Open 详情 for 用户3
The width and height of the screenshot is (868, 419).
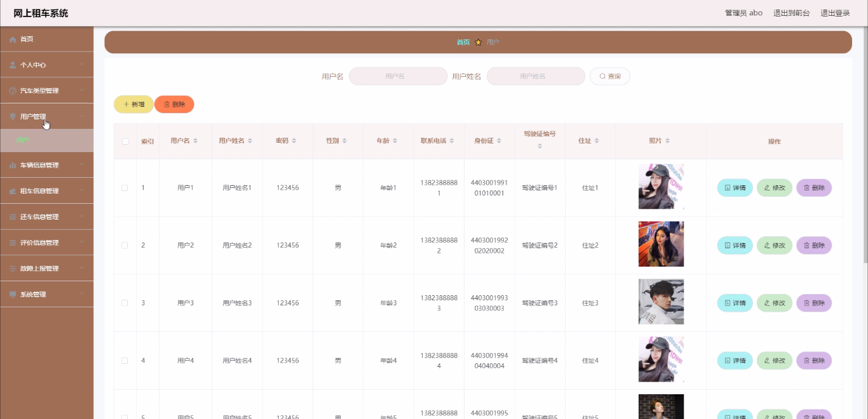pyautogui.click(x=735, y=303)
